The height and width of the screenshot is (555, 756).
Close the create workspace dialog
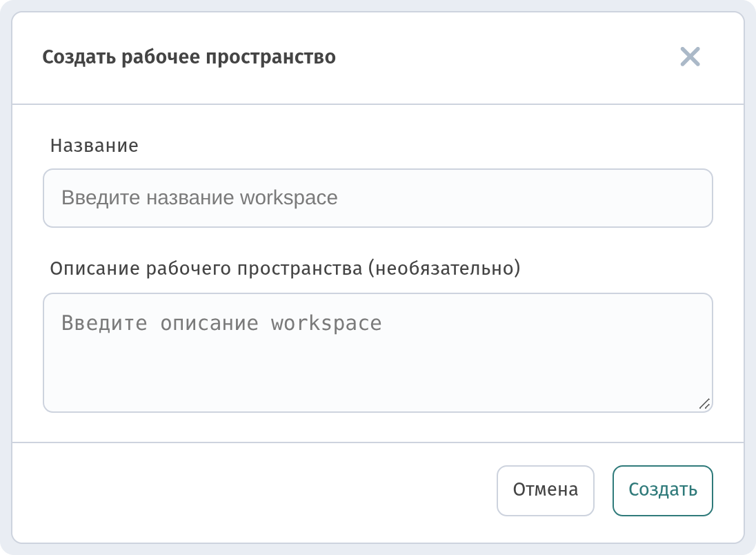[690, 57]
